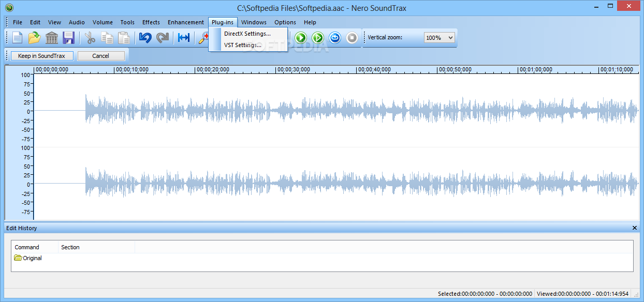Create a new file with toolbar icon
644x302 pixels.
[x=18, y=38]
